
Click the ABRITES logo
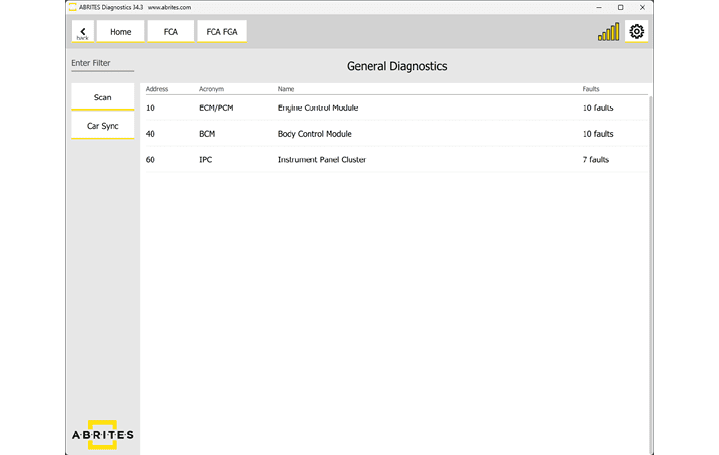[x=102, y=435]
